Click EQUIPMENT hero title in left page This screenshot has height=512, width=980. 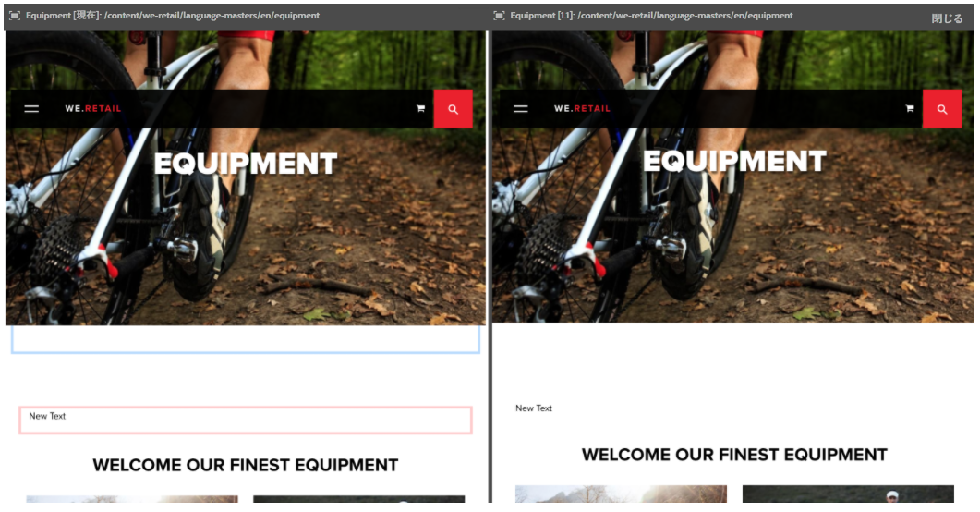point(246,164)
